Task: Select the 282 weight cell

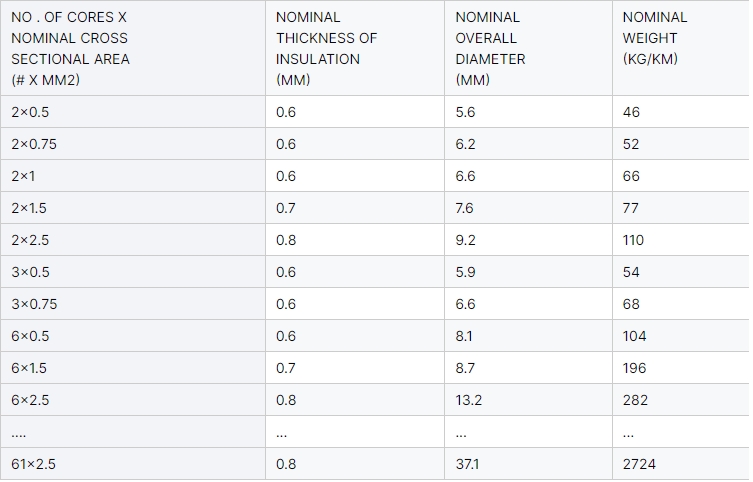Action: pos(681,400)
